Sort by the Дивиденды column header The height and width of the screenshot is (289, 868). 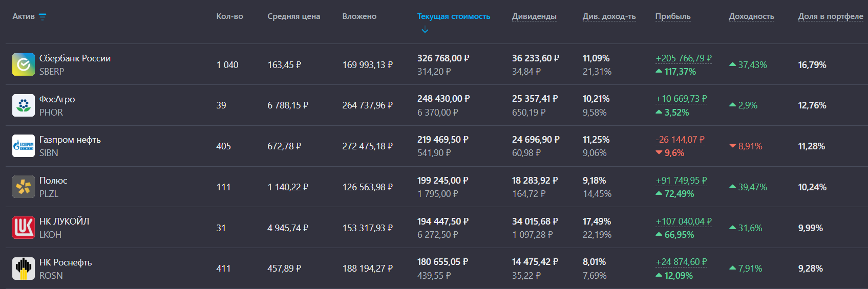click(534, 16)
